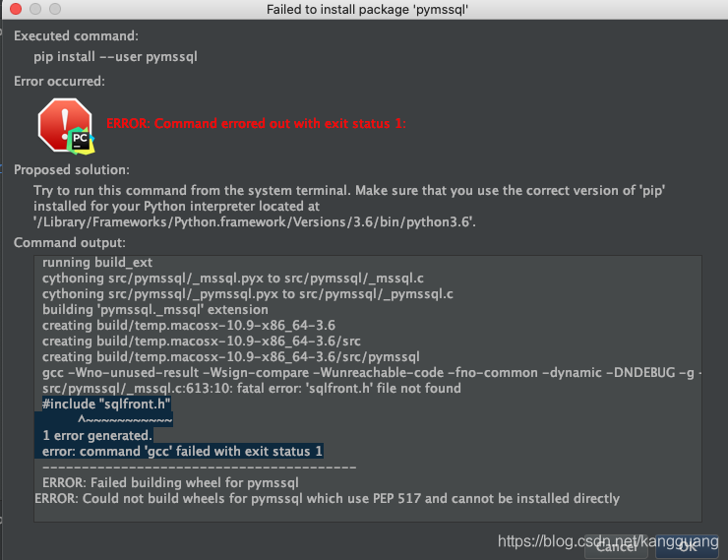Click the '1 error generated.' line
Viewport: 728px width, 560px height.
coord(97,436)
